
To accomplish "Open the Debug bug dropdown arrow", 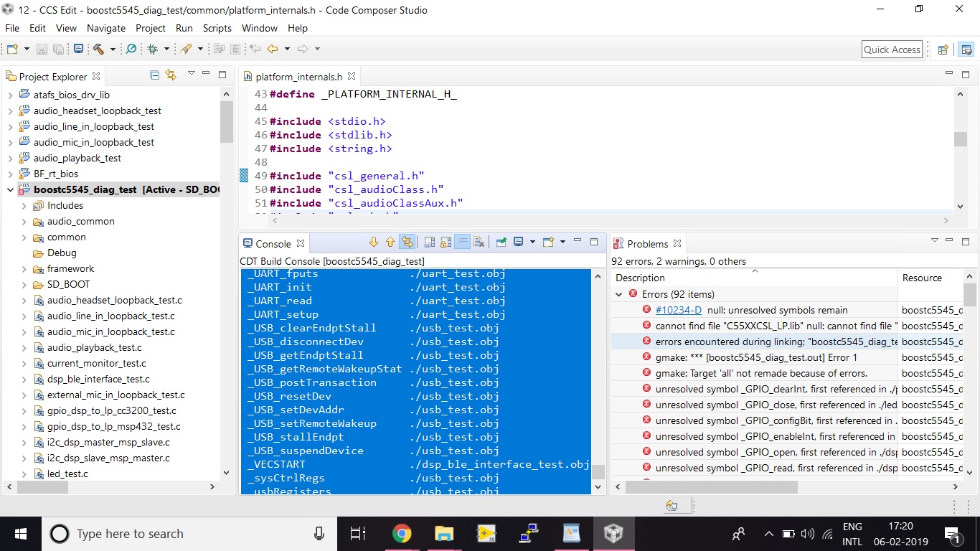I will [166, 49].
